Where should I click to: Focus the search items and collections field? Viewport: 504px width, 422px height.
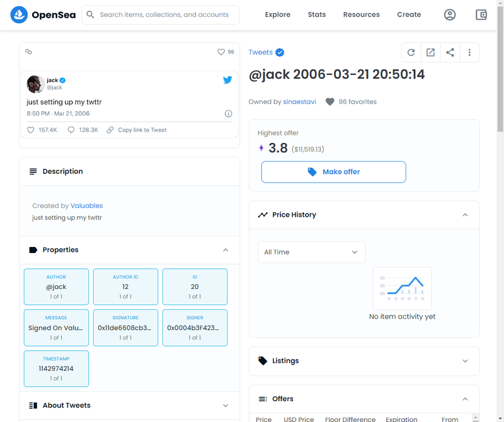tap(161, 14)
